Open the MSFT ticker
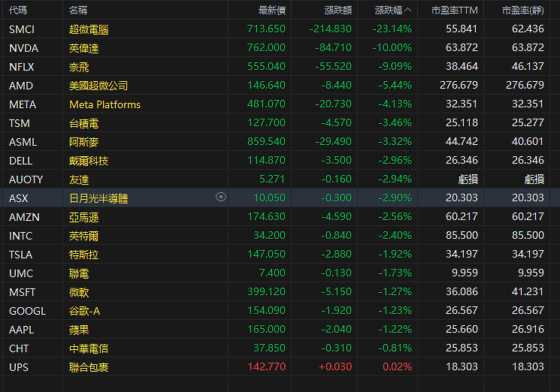Screen dimensions: 560x392 coord(22,292)
